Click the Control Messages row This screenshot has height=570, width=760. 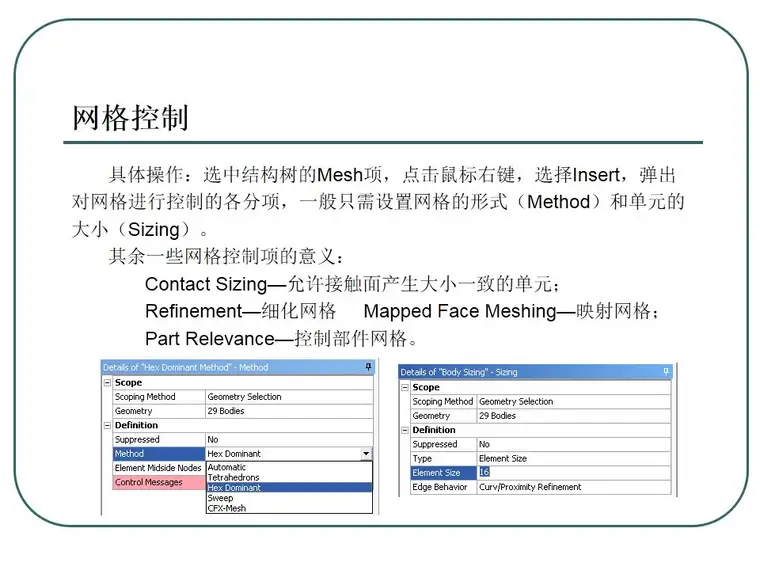coord(159,482)
